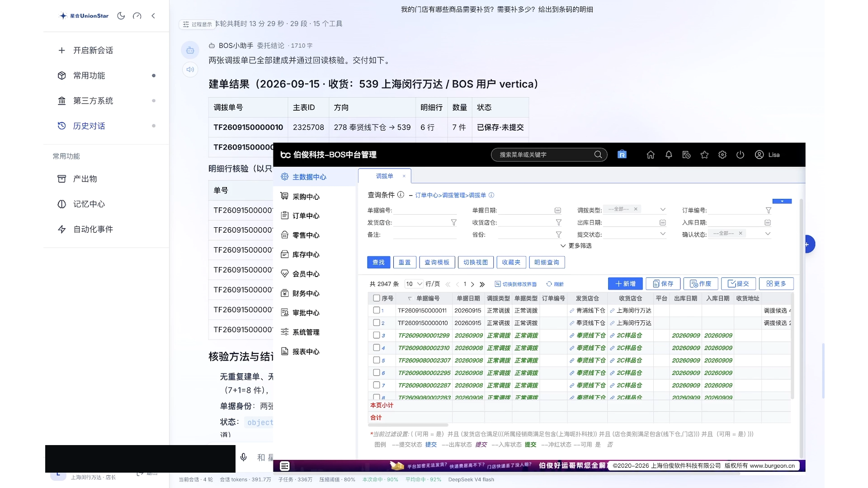This screenshot has height=488, width=868.
Task: Expand 更多筛选 filter options
Action: point(576,246)
